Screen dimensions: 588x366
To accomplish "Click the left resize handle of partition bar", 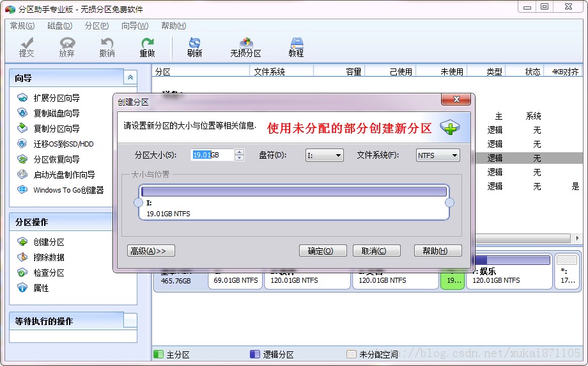I will click(x=138, y=203).
